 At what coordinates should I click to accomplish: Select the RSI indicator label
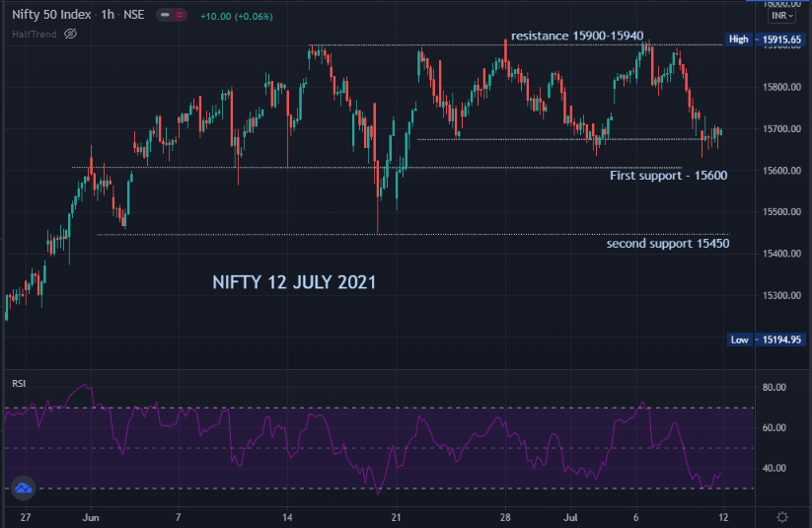click(x=19, y=384)
